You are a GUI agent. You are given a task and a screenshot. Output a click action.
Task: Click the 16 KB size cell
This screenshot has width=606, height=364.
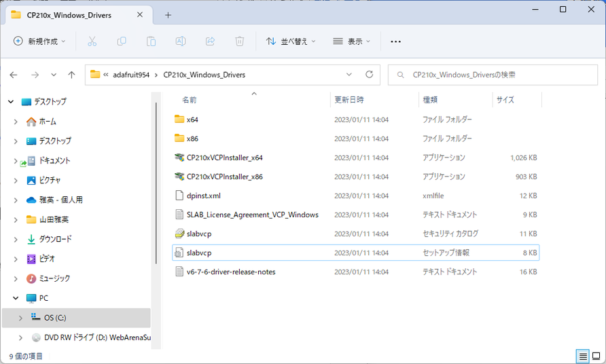click(528, 272)
